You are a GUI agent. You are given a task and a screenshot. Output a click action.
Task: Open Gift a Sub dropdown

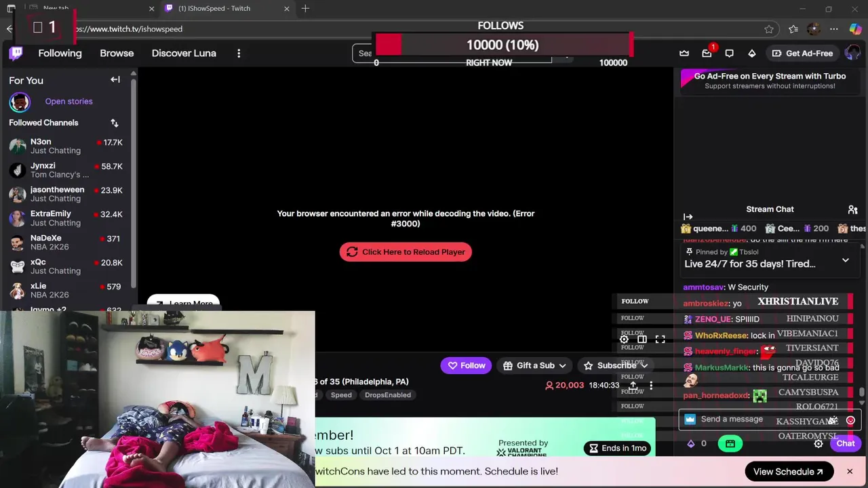click(x=534, y=365)
